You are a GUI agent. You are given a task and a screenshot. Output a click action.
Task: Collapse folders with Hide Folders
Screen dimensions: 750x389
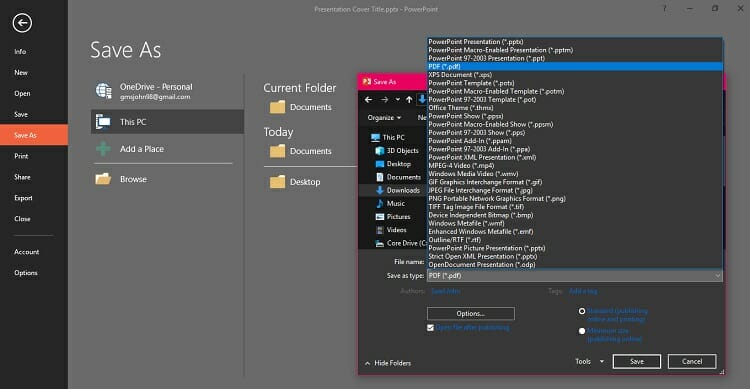(x=388, y=363)
